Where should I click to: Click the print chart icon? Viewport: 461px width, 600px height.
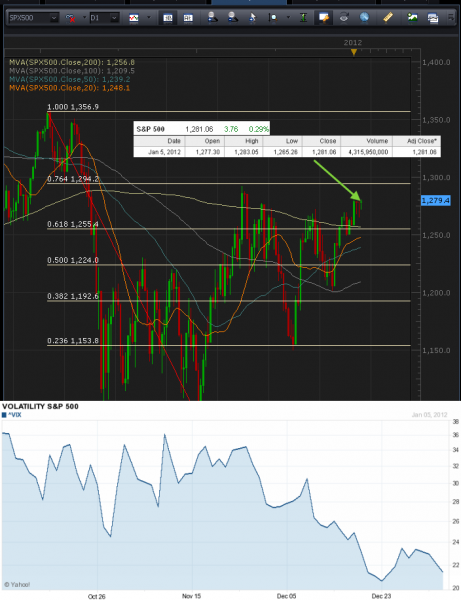(x=433, y=18)
